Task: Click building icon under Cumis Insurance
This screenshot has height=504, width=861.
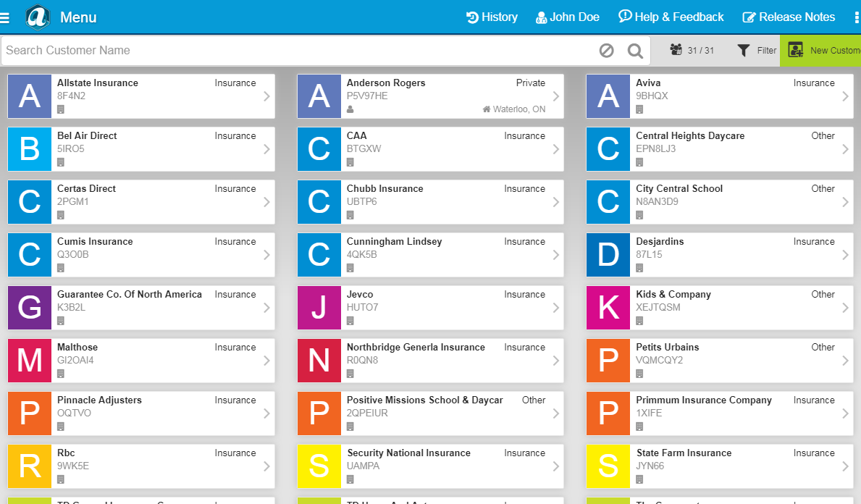Action: (61, 268)
